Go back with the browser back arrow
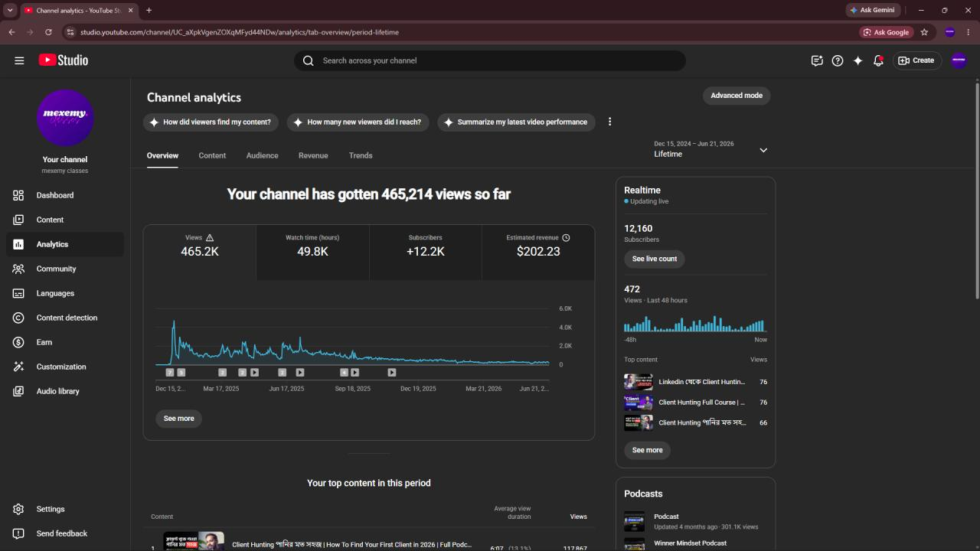This screenshot has height=551, width=980. [x=11, y=32]
